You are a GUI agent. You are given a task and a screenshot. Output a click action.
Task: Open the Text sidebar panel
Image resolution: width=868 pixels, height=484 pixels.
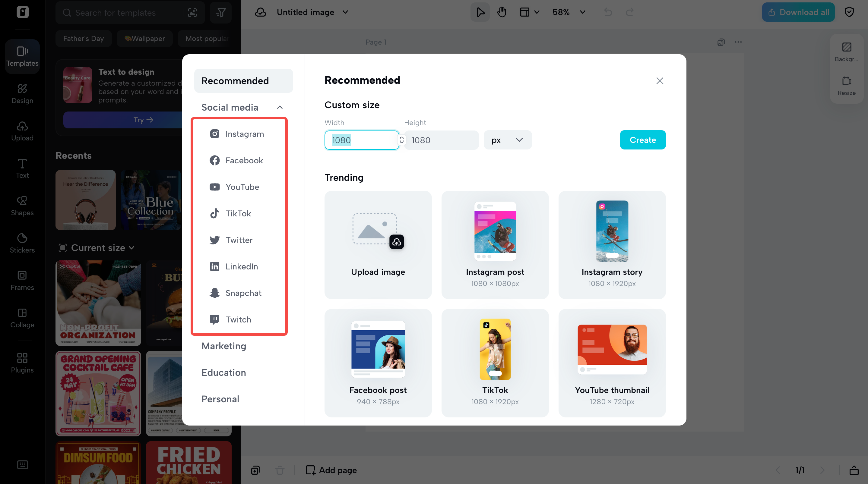[22, 168]
